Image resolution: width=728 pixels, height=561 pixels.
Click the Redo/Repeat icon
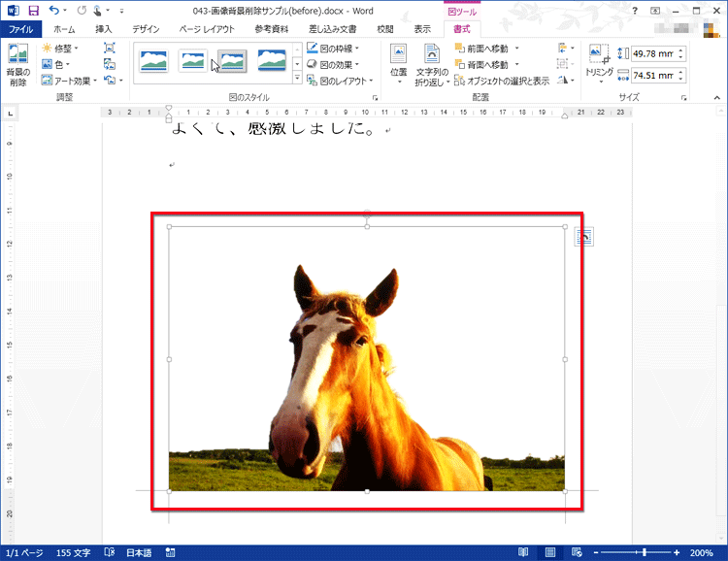[x=82, y=11]
